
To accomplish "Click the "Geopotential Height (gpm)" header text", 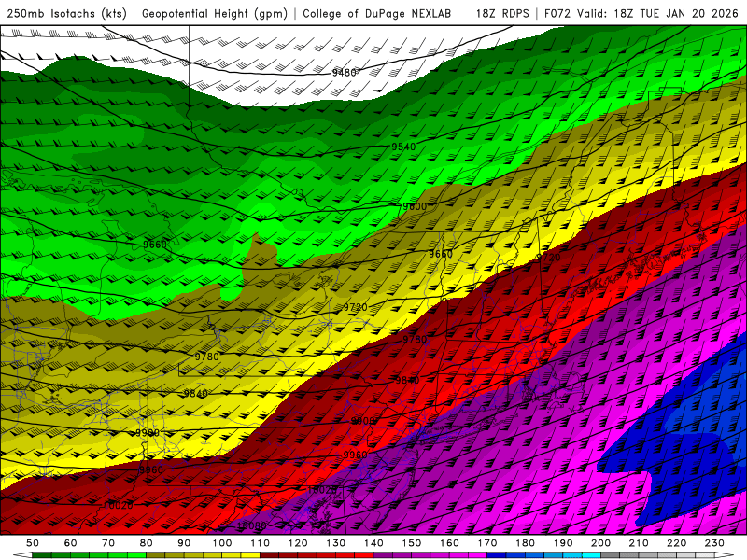I will [215, 13].
